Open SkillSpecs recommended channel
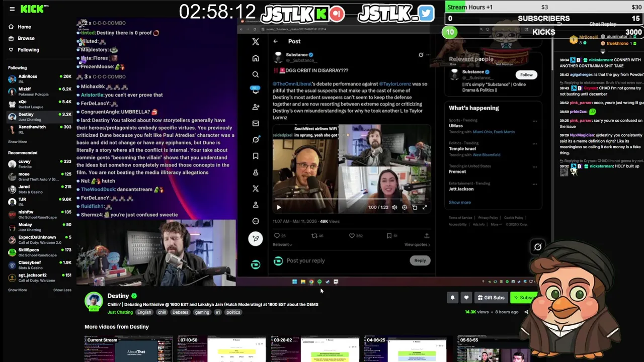This screenshot has height=362, width=644. pyautogui.click(x=39, y=252)
